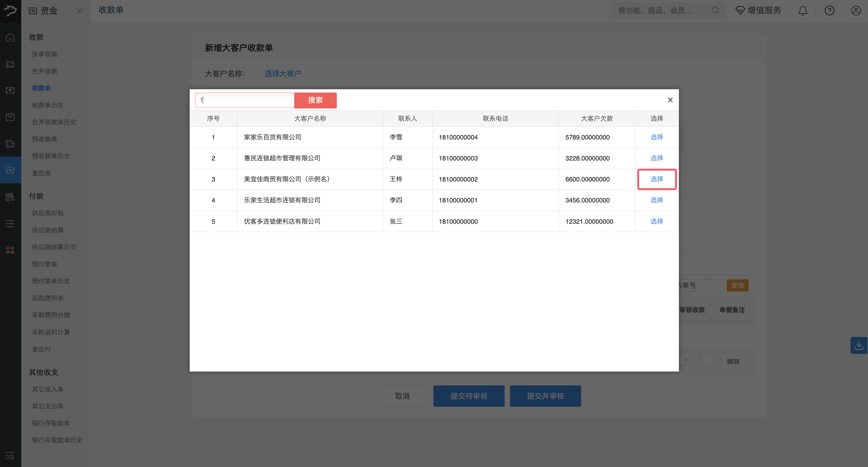Click the user account avatar icon
Screen dimensions: 868x467
(x=856, y=11)
